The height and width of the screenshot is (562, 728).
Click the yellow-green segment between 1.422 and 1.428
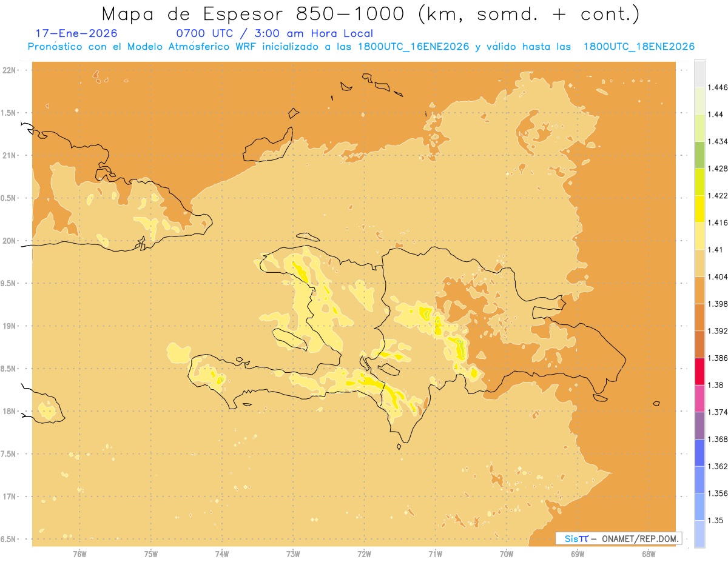point(699,182)
